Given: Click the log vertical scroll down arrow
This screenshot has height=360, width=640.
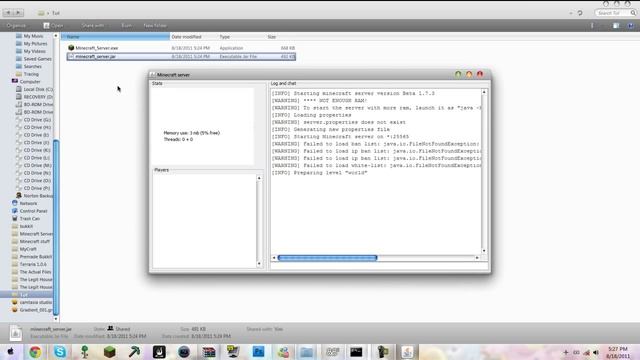Looking at the screenshot, I should tap(484, 251).
